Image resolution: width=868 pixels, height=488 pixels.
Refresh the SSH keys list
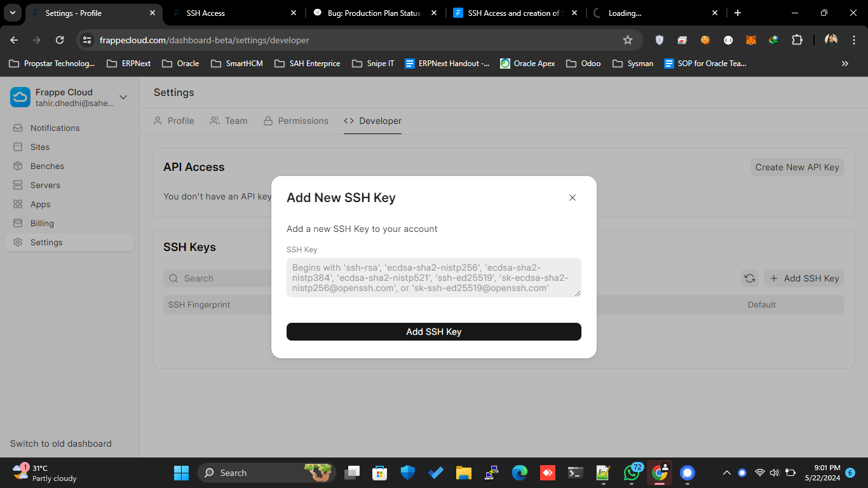click(750, 278)
